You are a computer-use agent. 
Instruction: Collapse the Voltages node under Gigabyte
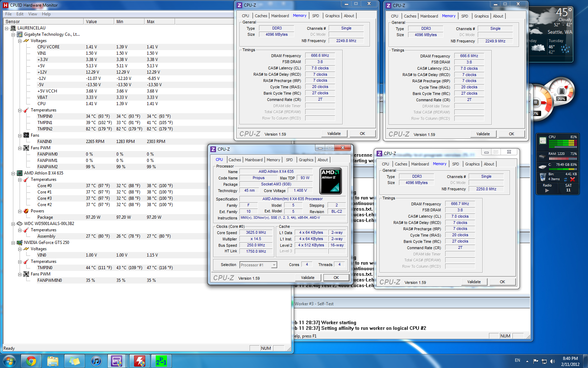tap(20, 41)
